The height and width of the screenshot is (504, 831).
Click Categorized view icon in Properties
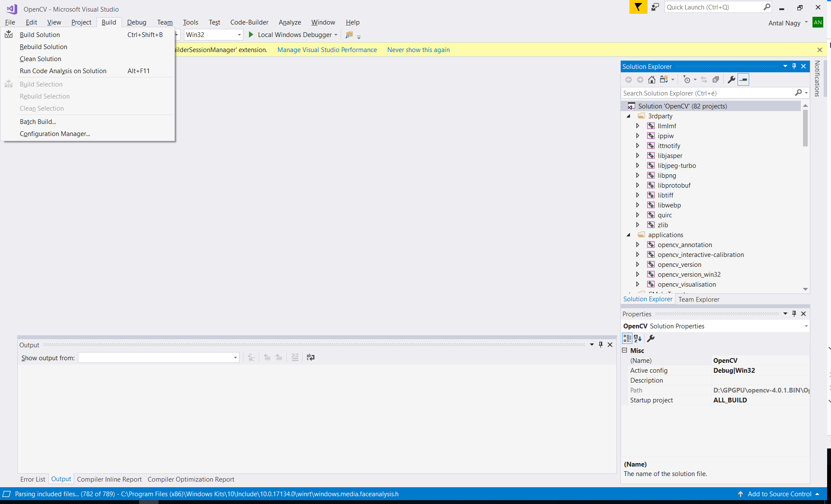coord(627,338)
